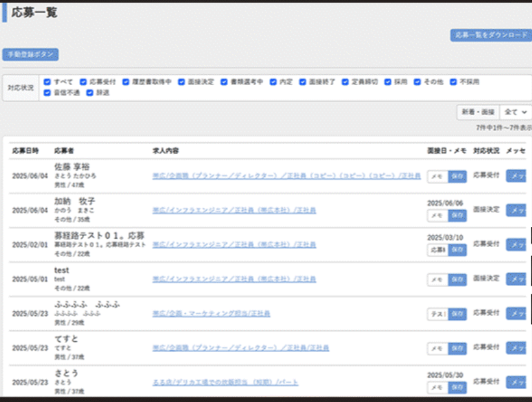The image size is (532, 402).
Task: Toggle the その他 filter checkbox
Action: pyautogui.click(x=417, y=82)
